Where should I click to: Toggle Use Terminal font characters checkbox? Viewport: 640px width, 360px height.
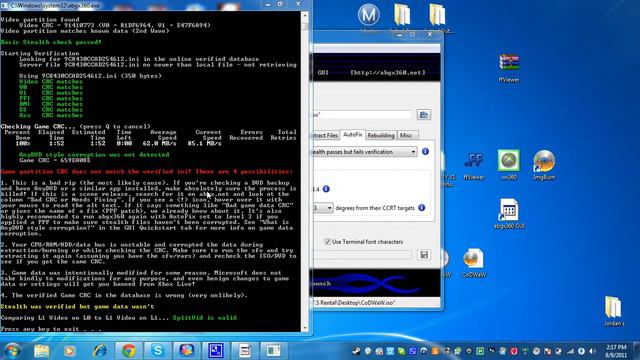[327, 242]
